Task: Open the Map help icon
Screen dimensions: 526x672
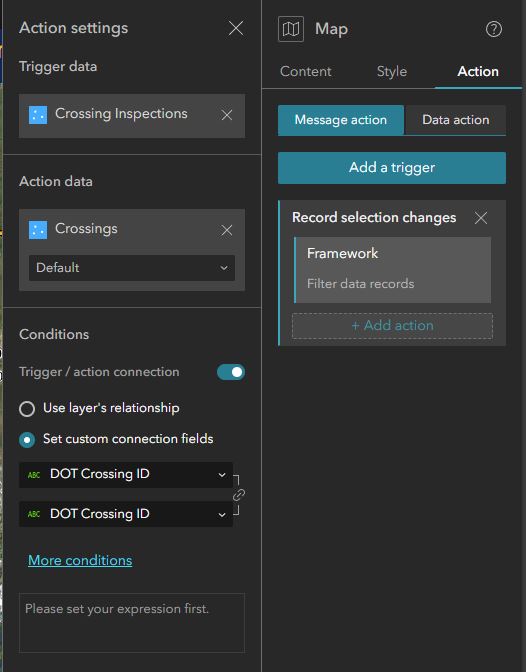Action: [x=494, y=29]
